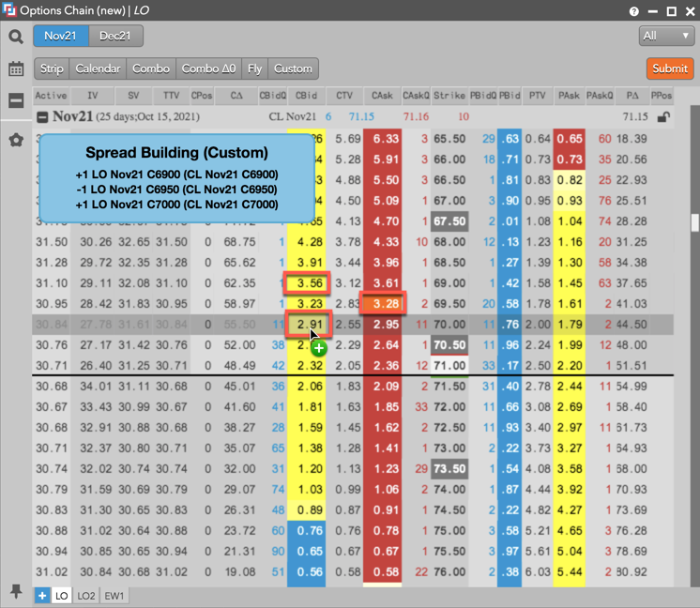The height and width of the screenshot is (608, 700).
Task: Toggle the padlock on Nov21 row
Action: pyautogui.click(x=663, y=117)
